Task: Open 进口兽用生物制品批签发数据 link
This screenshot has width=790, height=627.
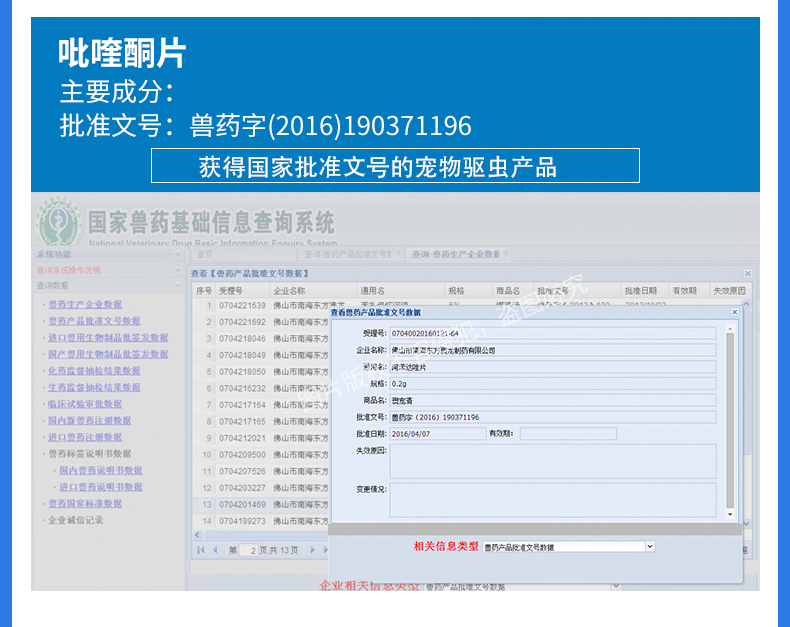Action: 108,338
